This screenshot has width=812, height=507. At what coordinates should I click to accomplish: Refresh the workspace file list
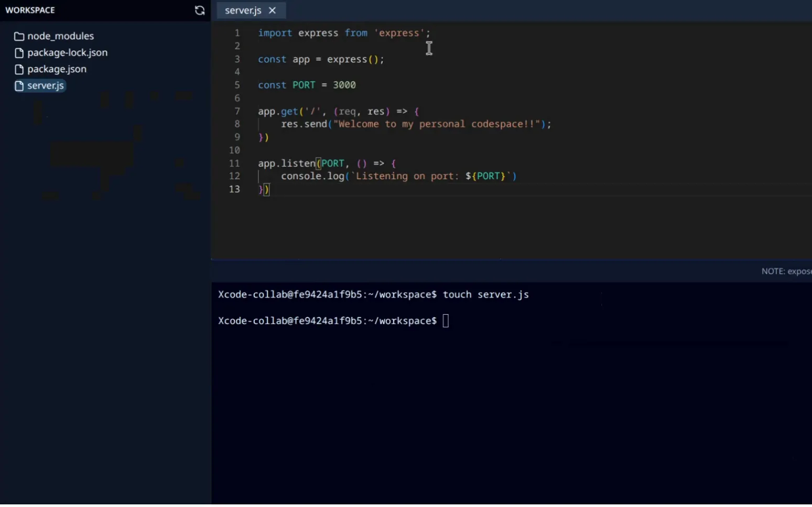200,10
